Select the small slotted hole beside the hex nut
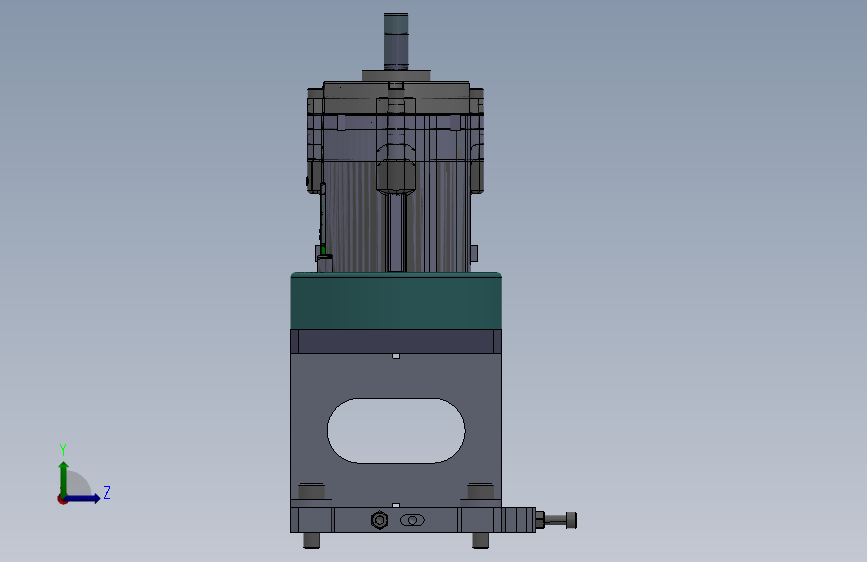 click(412, 520)
